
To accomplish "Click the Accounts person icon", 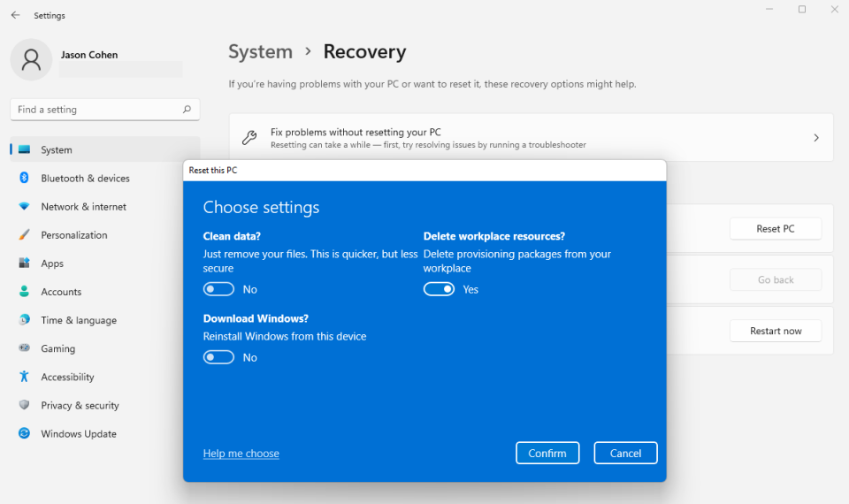I will 25,291.
